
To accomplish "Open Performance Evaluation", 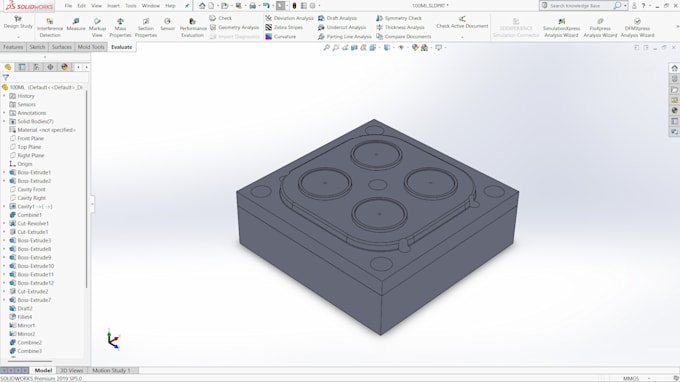I will pyautogui.click(x=193, y=28).
